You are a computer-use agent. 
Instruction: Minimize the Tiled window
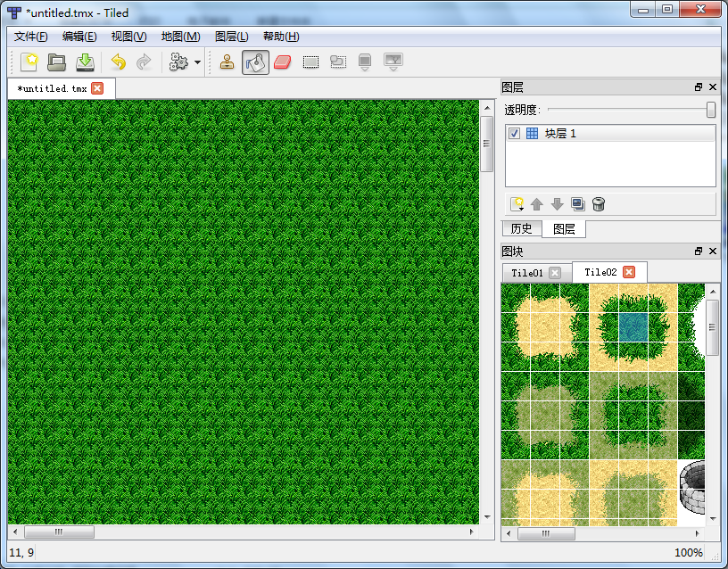tap(643, 10)
